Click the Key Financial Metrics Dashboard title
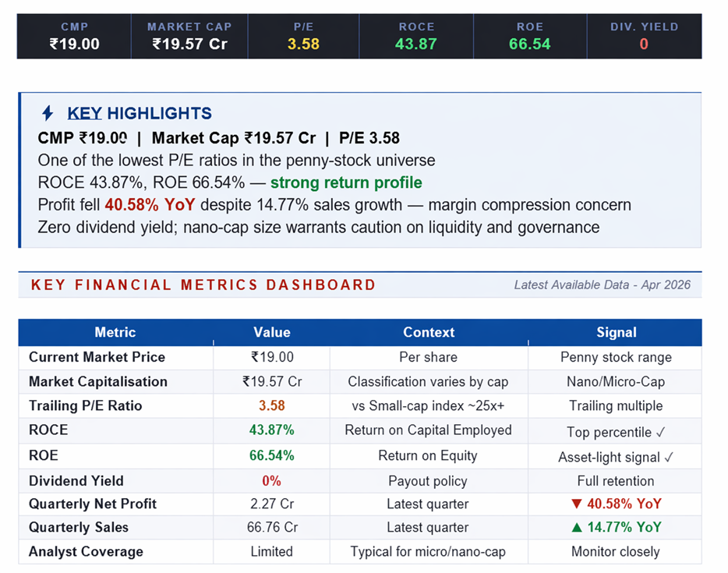Image resolution: width=728 pixels, height=573 pixels. [203, 285]
